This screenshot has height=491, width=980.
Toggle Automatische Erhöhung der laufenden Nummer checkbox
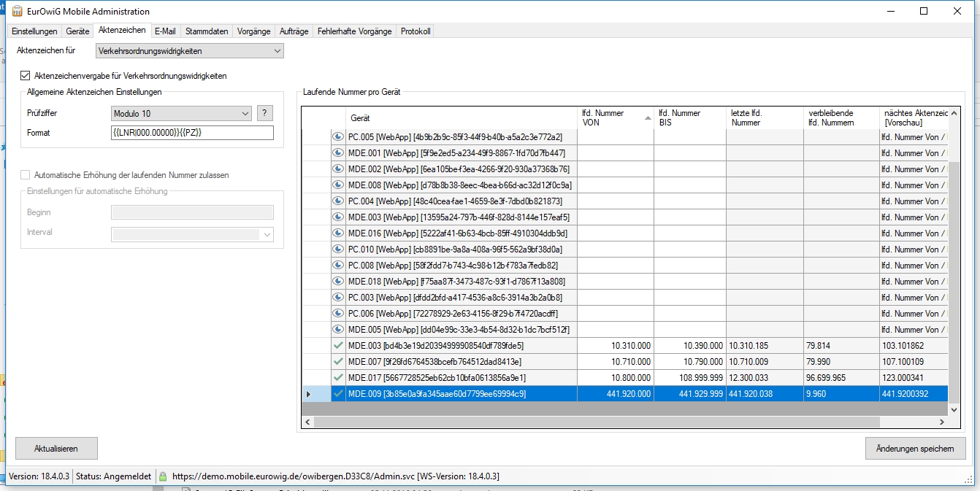(26, 175)
